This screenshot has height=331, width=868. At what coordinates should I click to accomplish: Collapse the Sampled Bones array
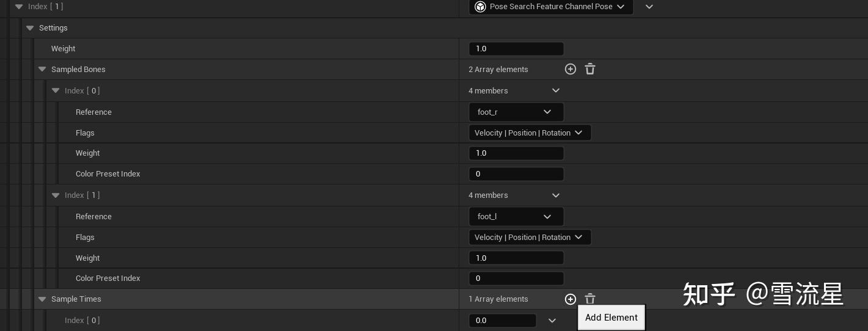point(42,70)
